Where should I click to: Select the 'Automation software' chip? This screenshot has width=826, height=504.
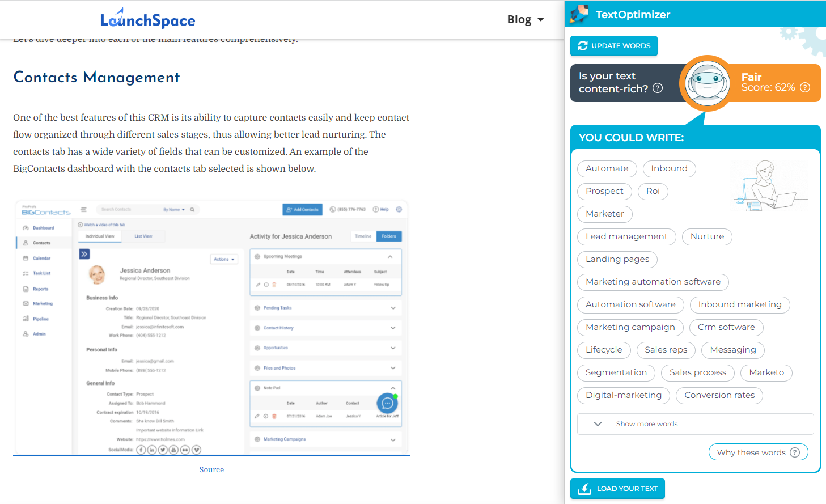tap(630, 304)
